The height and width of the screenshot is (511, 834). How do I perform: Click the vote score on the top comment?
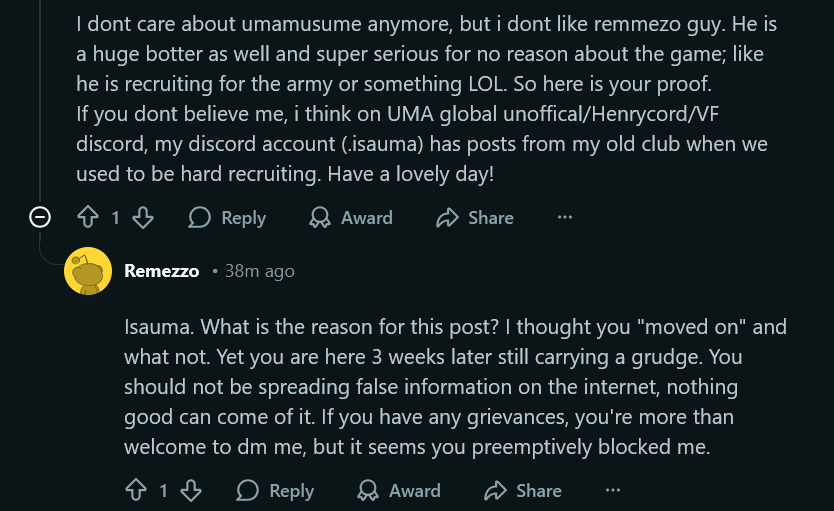115,217
